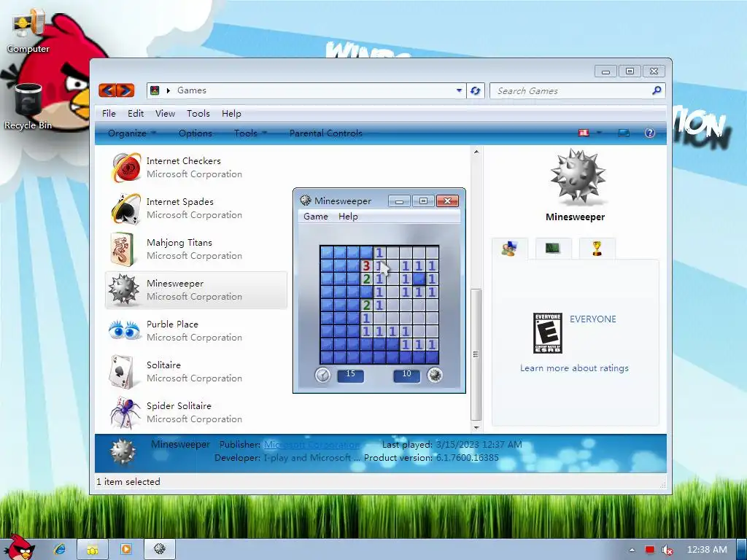Open the Help menu in Games window

point(231,113)
